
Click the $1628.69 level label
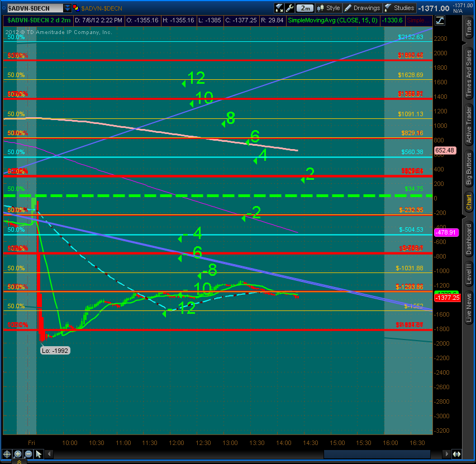(x=411, y=75)
